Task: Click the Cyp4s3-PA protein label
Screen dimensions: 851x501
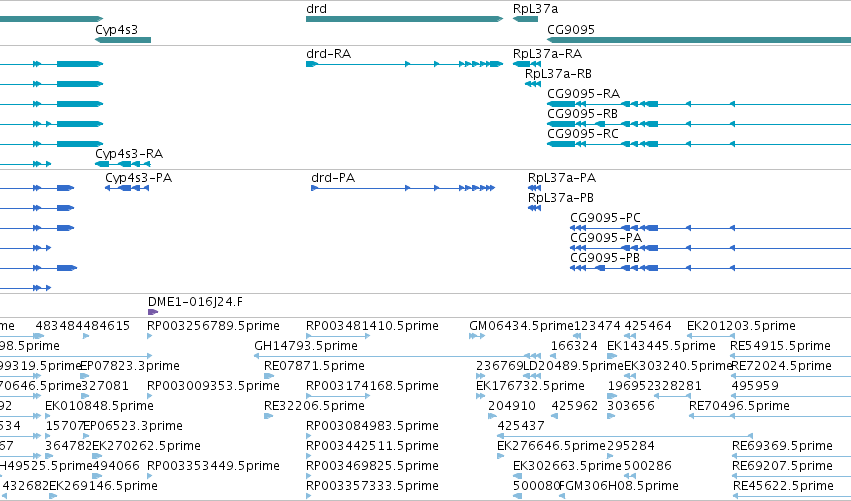Action: [138, 178]
